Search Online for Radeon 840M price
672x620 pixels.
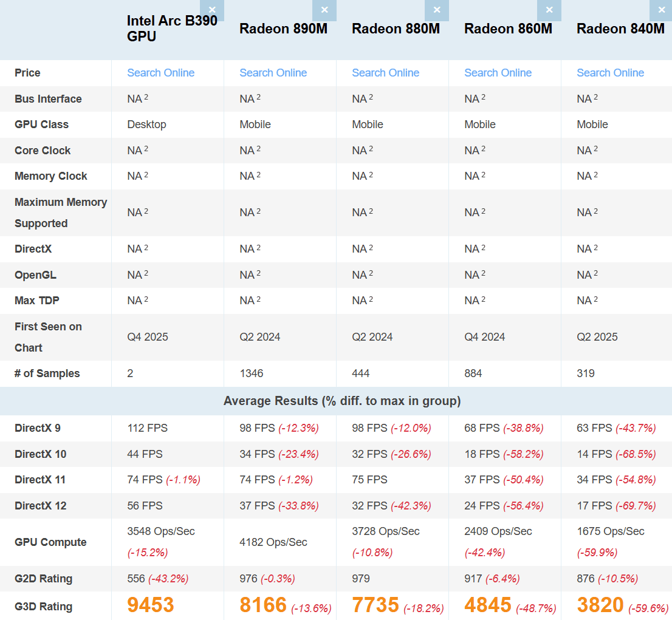point(610,73)
